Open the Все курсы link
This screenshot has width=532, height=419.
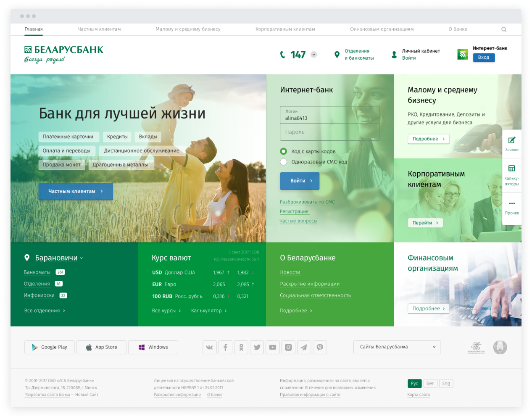point(166,311)
